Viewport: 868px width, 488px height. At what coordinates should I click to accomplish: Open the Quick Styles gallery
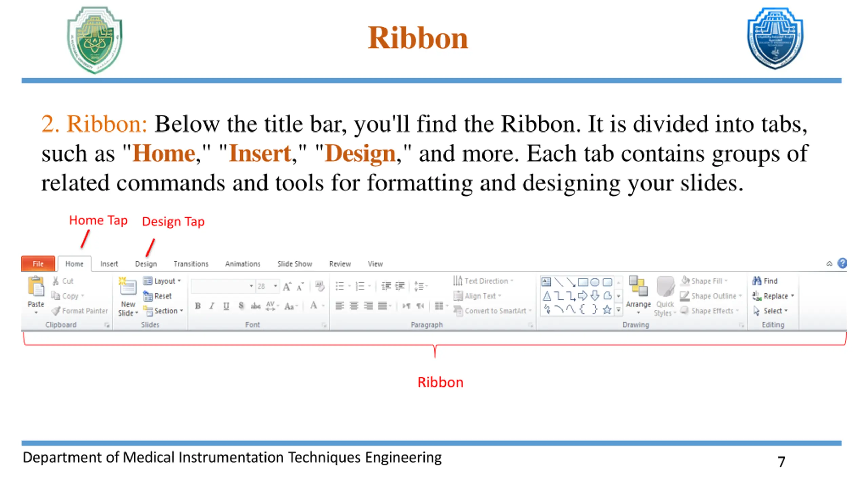665,297
